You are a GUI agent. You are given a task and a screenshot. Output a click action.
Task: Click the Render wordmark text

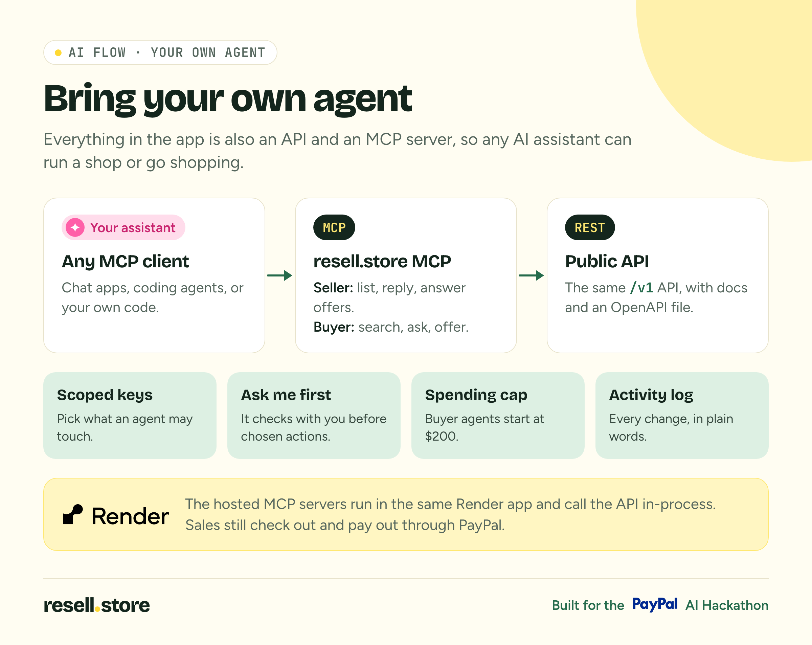tap(130, 516)
